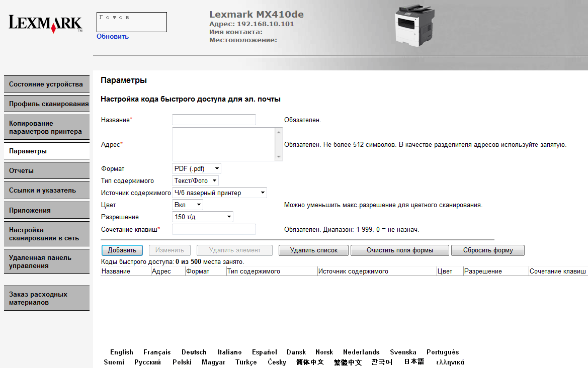Viewport: 588px width, 368px height.
Task: Focus the Название input field
Action: (x=214, y=120)
